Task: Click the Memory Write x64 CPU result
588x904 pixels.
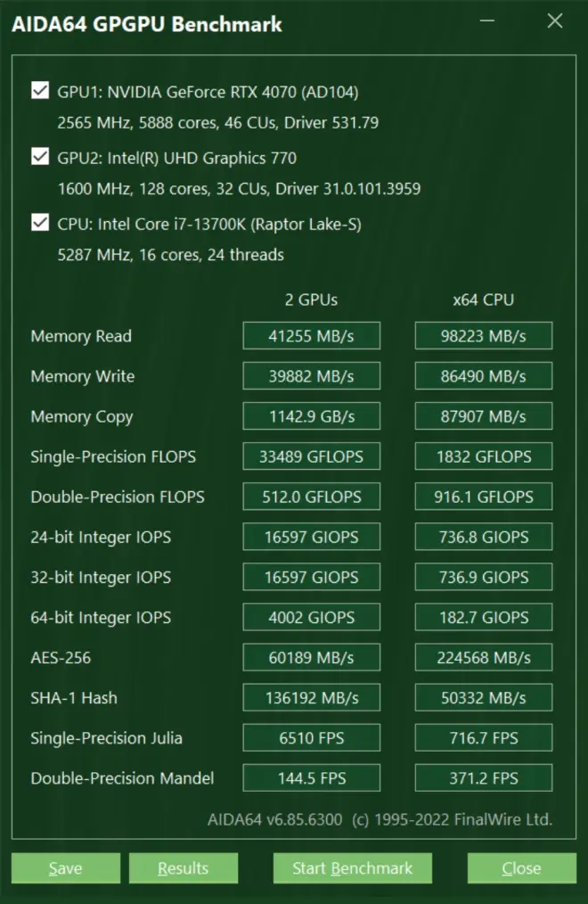Action: pyautogui.click(x=483, y=376)
